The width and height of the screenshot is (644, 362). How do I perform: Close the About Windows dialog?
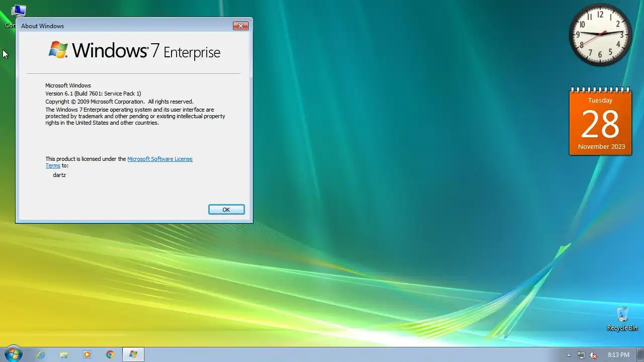click(240, 26)
